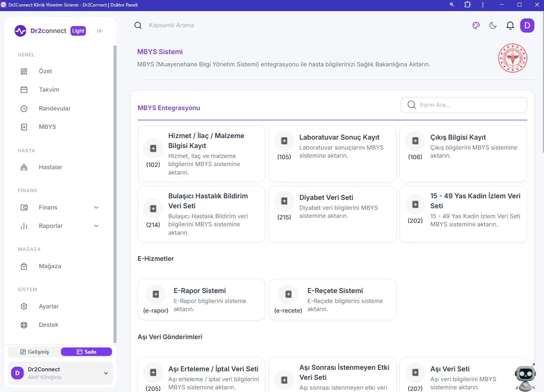
Task: Open the user avatar D menu
Action: (527, 25)
